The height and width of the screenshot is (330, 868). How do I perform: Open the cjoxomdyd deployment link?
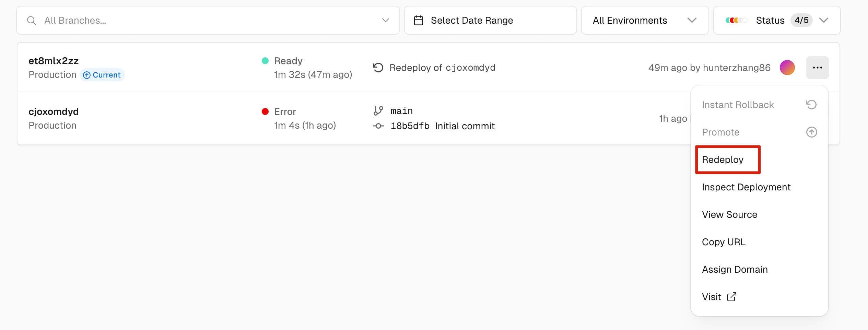click(x=54, y=112)
